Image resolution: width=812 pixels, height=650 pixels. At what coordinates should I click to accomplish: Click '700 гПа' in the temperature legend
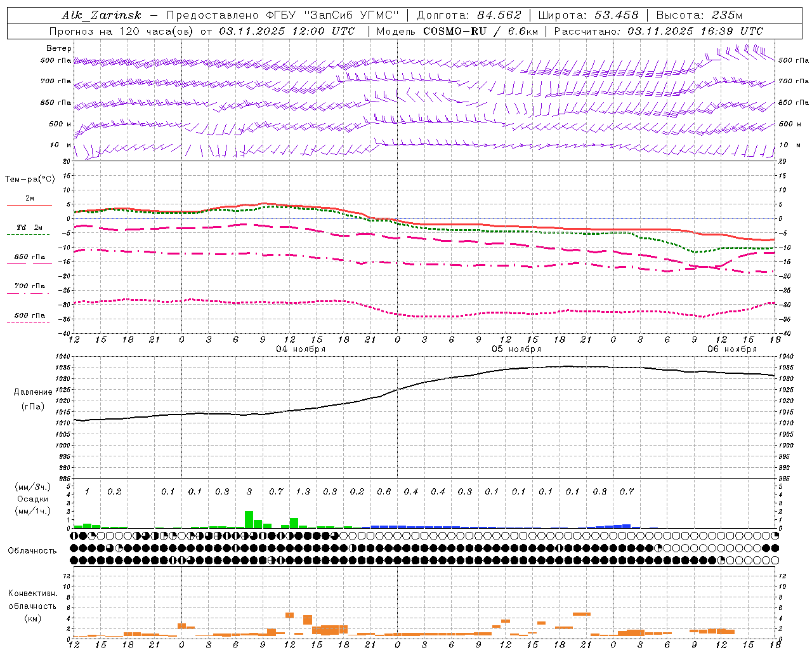[30, 286]
